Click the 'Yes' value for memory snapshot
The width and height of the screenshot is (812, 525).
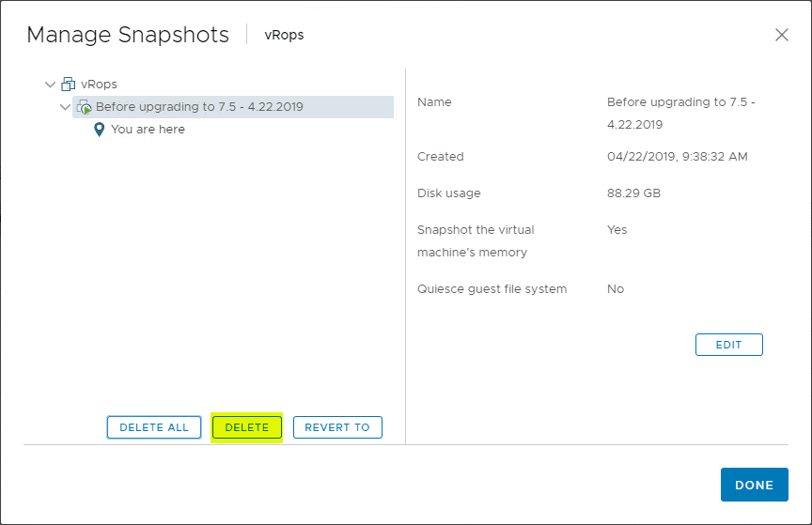click(617, 230)
